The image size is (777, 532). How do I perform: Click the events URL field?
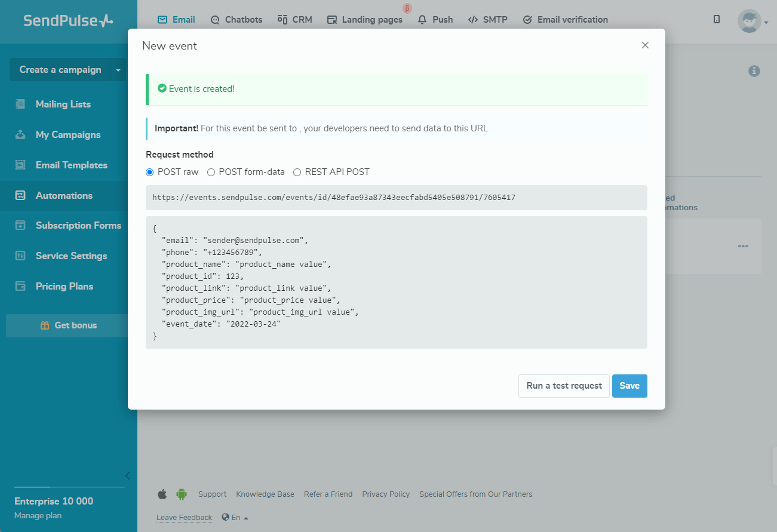[x=397, y=198]
